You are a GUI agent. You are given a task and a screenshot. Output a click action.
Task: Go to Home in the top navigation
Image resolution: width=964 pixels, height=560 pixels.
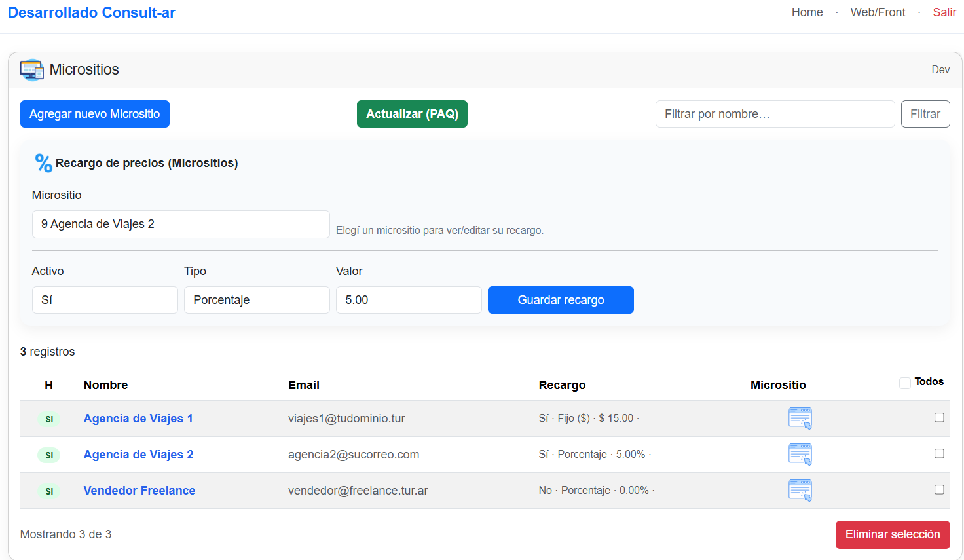click(807, 12)
